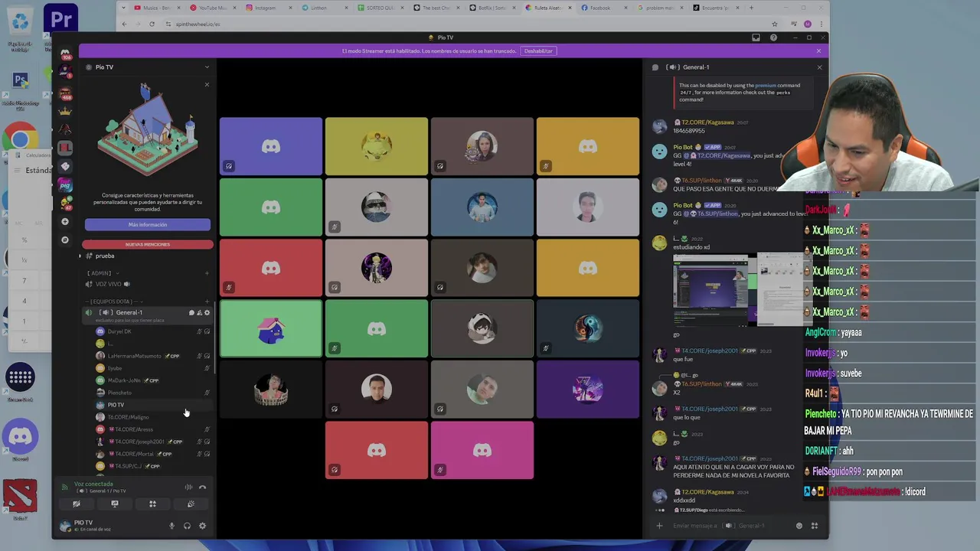Open Premiere Pro desktop icon
Screen dimensions: 980x551
[x=60, y=17]
